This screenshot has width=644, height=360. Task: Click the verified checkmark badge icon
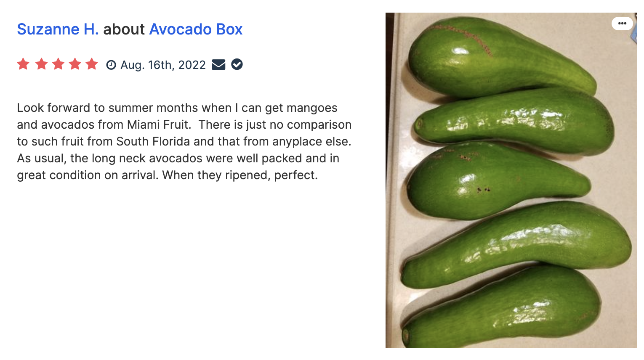click(x=237, y=64)
